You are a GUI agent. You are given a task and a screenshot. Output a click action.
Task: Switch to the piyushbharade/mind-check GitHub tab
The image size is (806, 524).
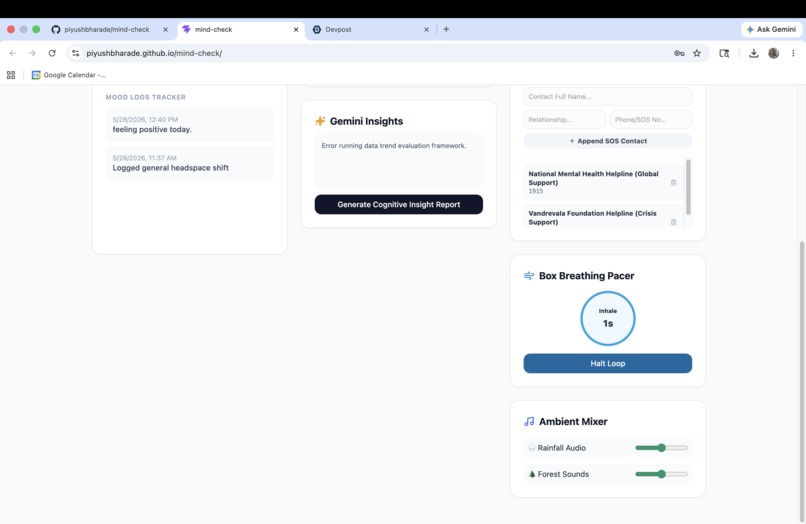click(x=106, y=29)
